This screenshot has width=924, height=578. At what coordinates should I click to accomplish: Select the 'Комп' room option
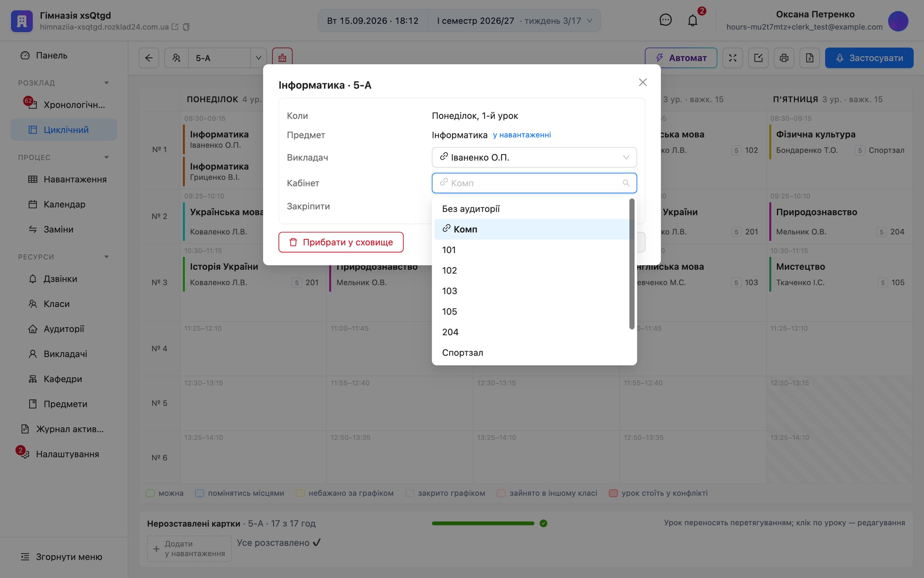point(531,229)
